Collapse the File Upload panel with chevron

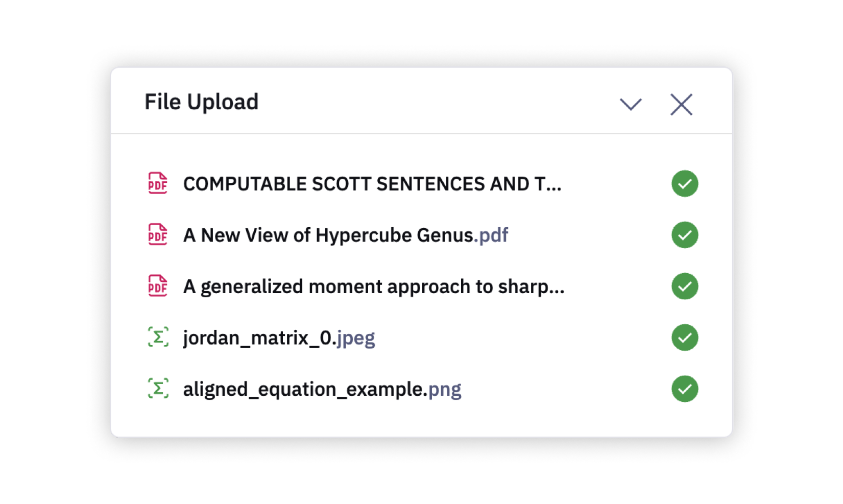click(x=631, y=104)
